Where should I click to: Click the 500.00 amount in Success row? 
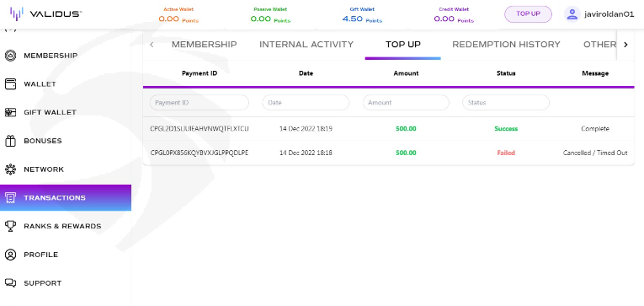406,129
